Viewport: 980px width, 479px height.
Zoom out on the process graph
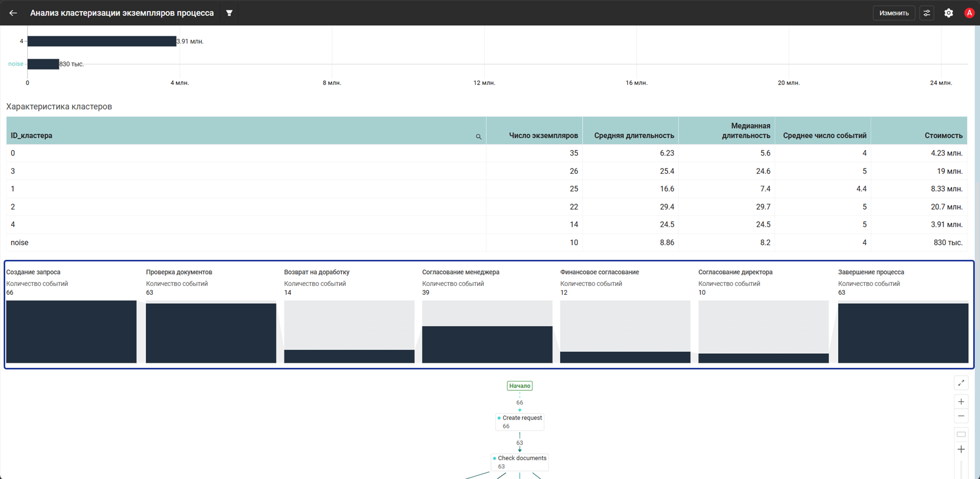click(961, 416)
